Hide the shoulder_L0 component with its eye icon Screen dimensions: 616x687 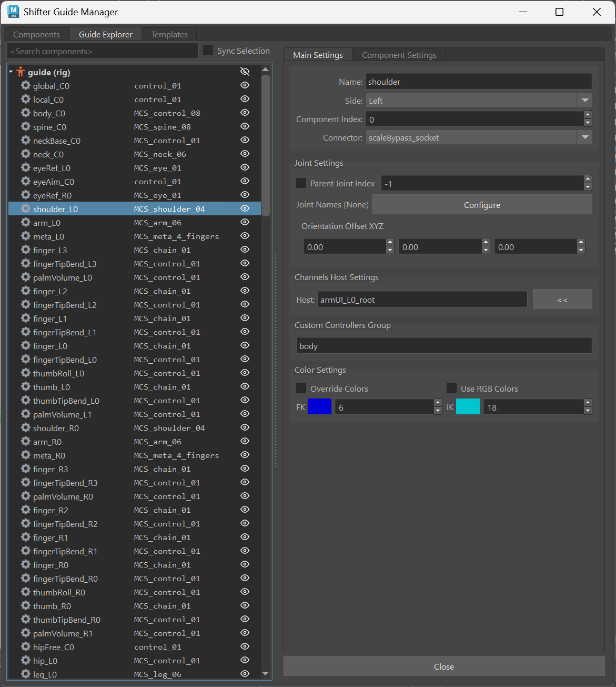245,208
